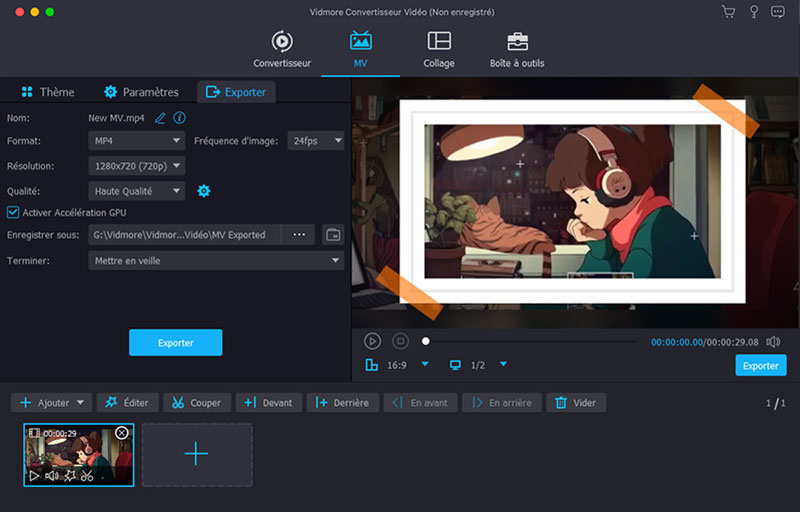
Task: Select the 00:00:29 clip thumbnail
Action: pos(79,455)
